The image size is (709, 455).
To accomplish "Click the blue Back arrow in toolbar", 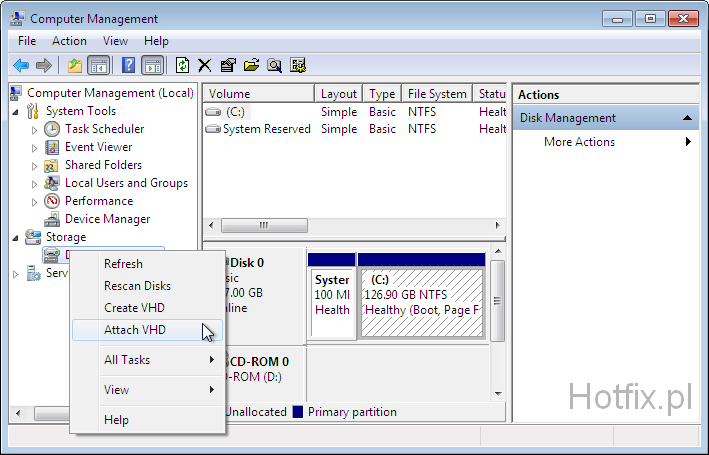I will [20, 65].
